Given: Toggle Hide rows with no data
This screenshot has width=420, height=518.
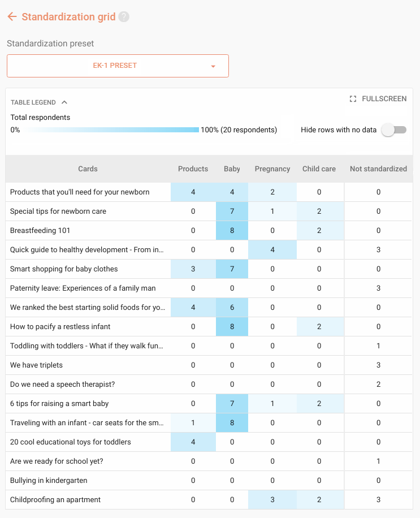Looking at the screenshot, I should point(394,130).
